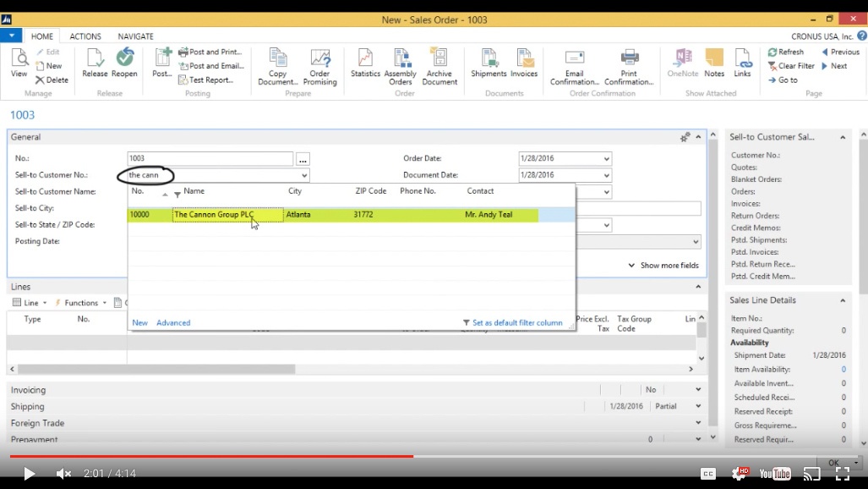Click the No. assist-edit ellipsis button
The image size is (868, 489).
303,159
